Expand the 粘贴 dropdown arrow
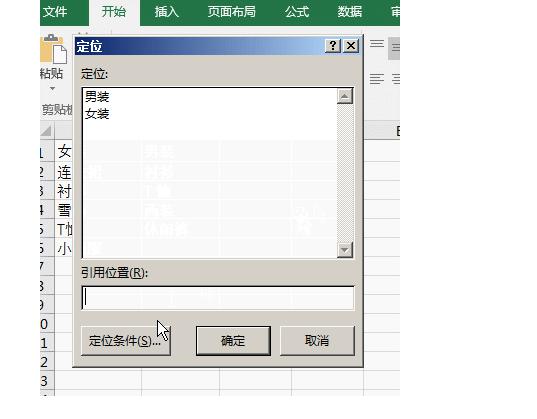 pos(52,89)
